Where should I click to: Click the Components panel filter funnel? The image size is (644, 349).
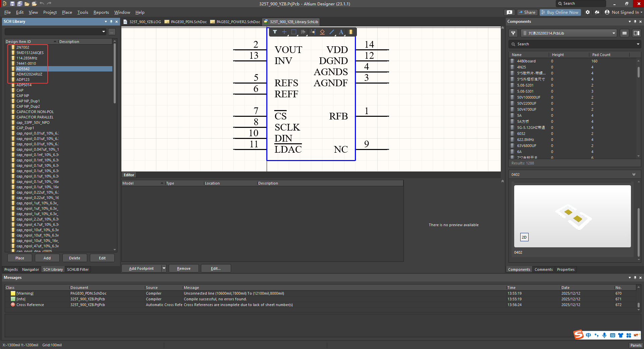(x=513, y=33)
